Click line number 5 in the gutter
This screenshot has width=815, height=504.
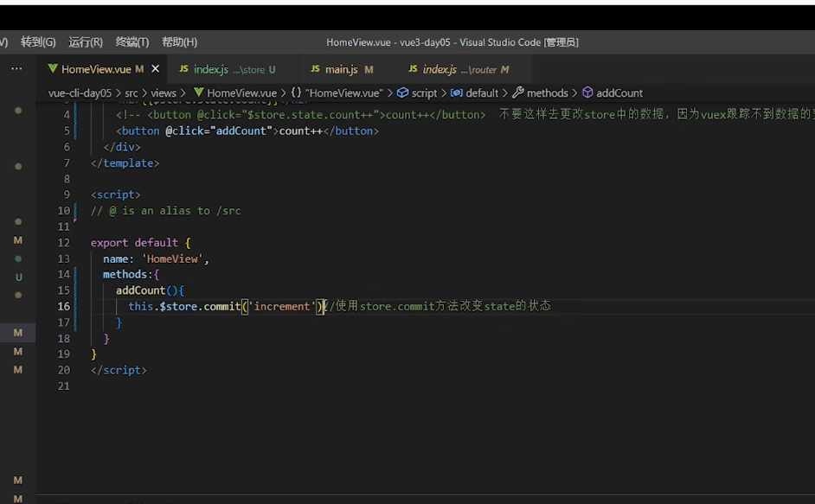(x=67, y=131)
